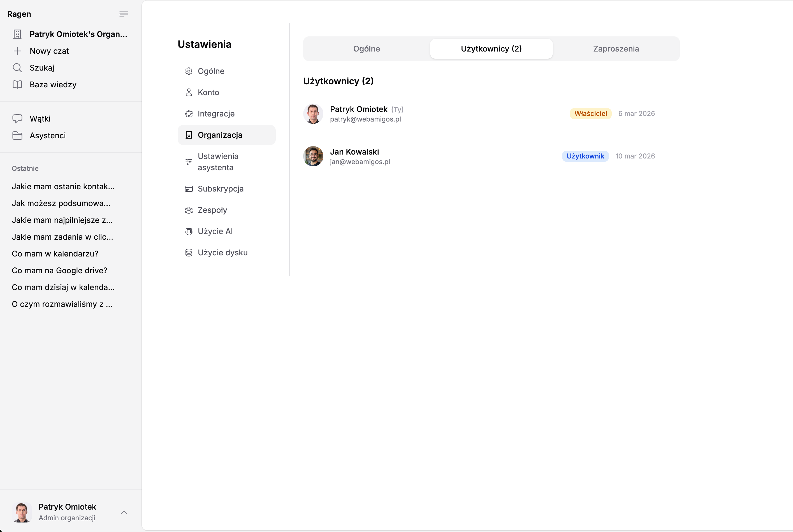Collapse the sidebar using the menu icon

(124, 14)
